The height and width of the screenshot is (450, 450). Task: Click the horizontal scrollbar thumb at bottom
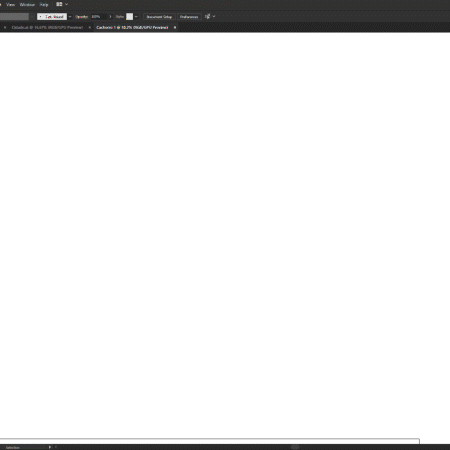(x=295, y=447)
